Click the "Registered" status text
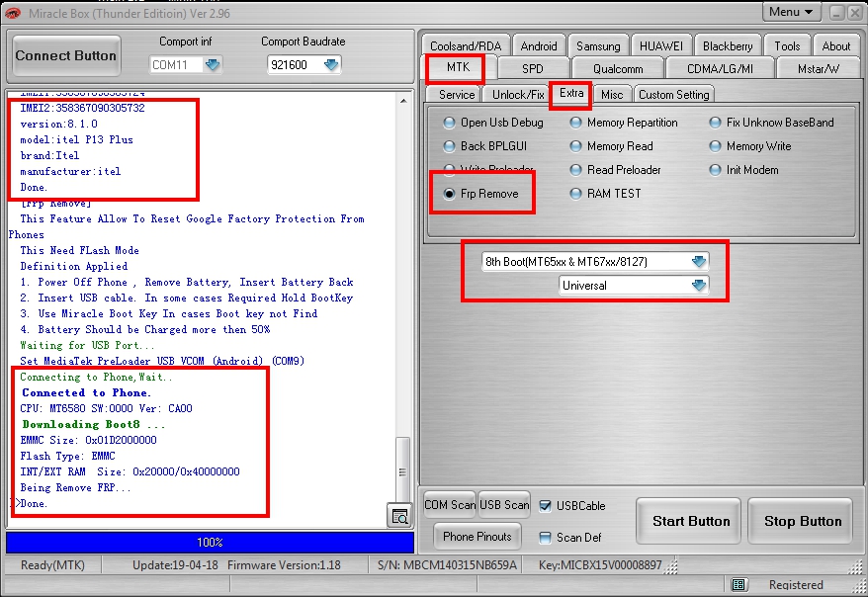Viewport: 868px width, 597px height. tap(796, 585)
